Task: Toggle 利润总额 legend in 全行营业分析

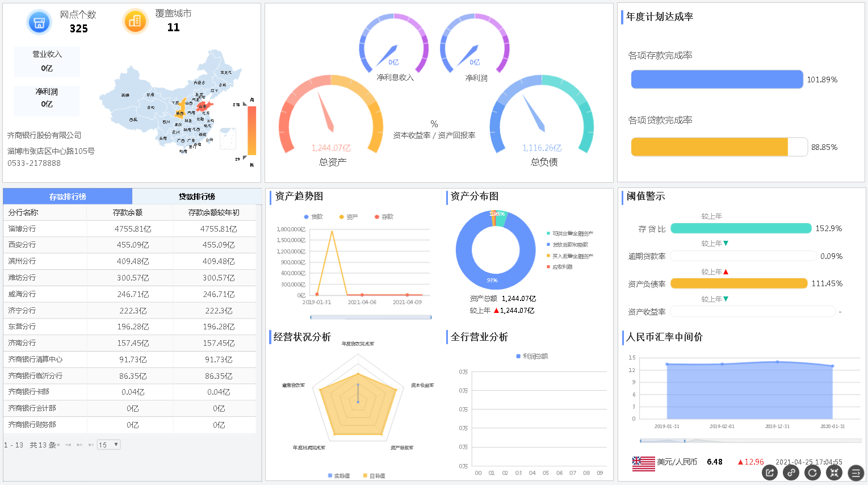Action: click(x=532, y=356)
